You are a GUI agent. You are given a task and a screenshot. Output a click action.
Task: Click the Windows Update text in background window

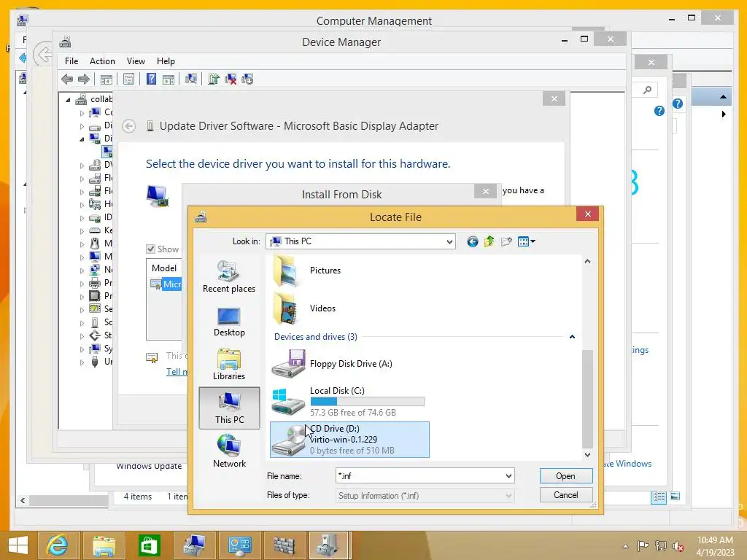click(149, 466)
